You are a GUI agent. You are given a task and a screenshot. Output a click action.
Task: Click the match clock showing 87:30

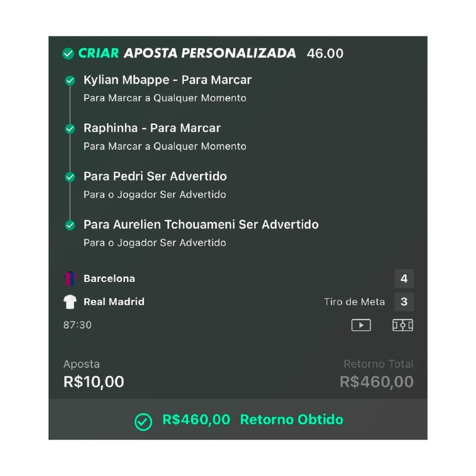tap(77, 325)
